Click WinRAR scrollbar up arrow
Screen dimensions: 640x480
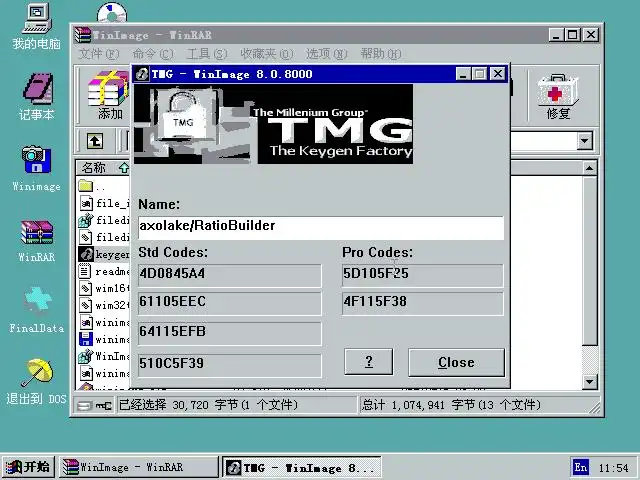pos(589,168)
